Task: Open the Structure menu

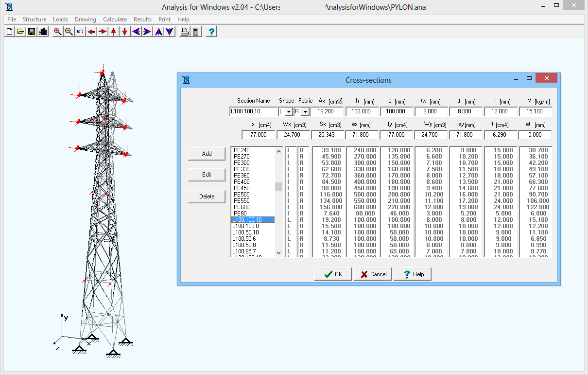Action: pyautogui.click(x=35, y=19)
